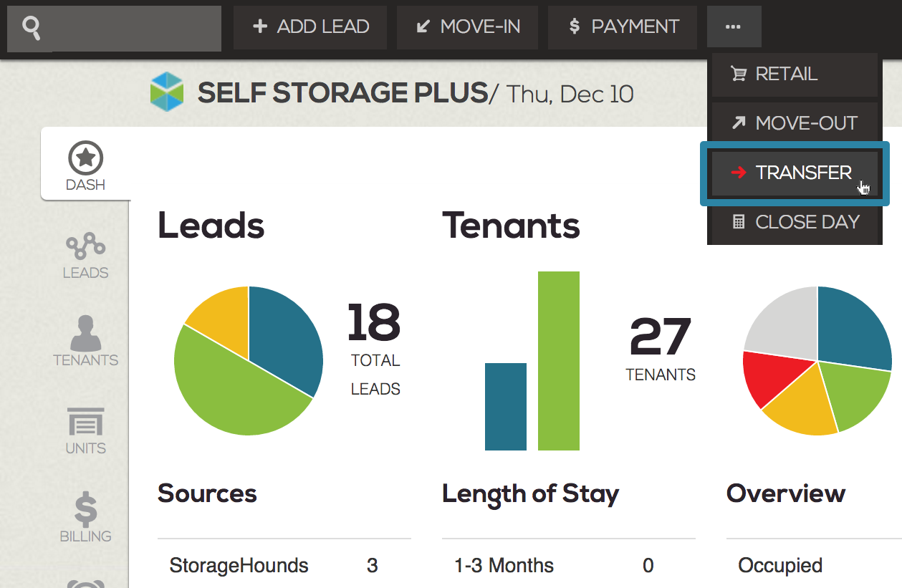Screen dimensions: 902x588
Task: Open the Dash star icon in sidebar
Action: pos(86,158)
